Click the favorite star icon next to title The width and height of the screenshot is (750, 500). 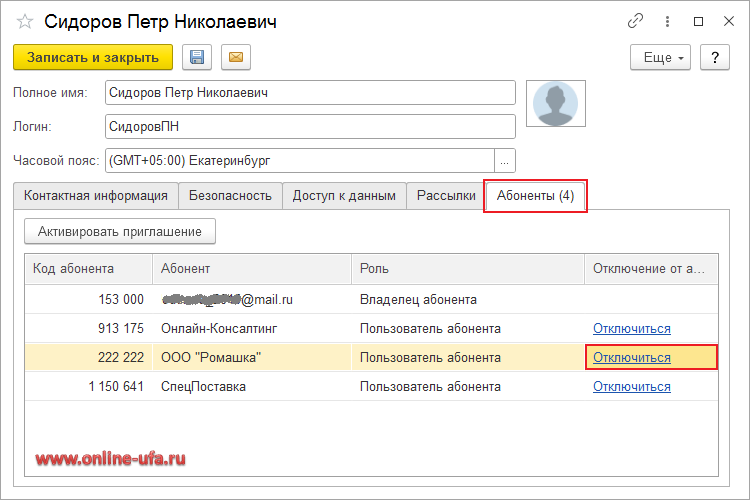coord(25,21)
